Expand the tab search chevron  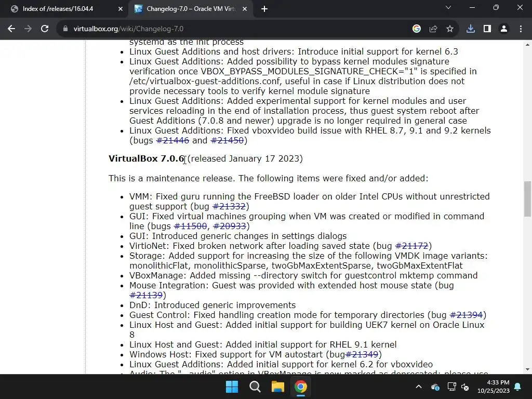[x=448, y=7]
